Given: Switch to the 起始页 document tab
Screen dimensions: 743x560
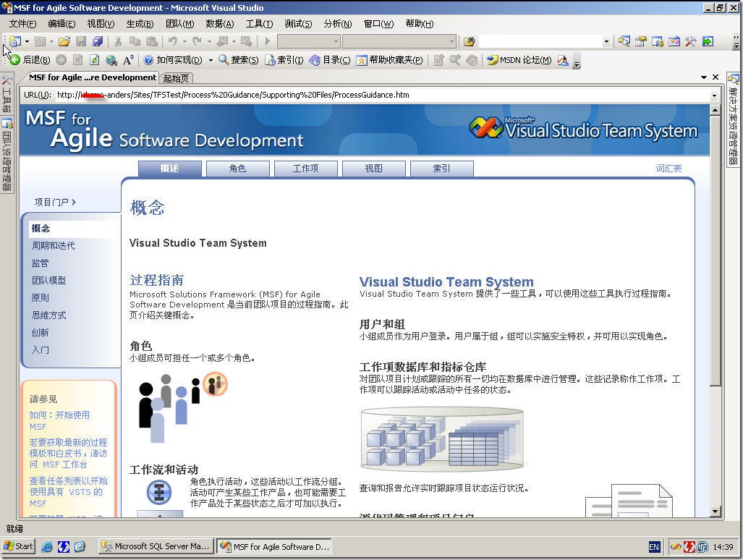Looking at the screenshot, I should [x=176, y=78].
